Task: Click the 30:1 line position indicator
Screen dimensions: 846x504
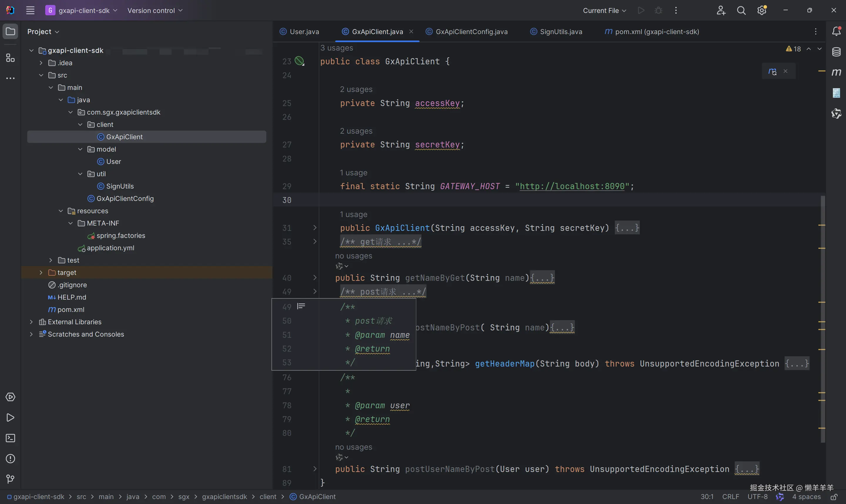Action: [x=707, y=497]
